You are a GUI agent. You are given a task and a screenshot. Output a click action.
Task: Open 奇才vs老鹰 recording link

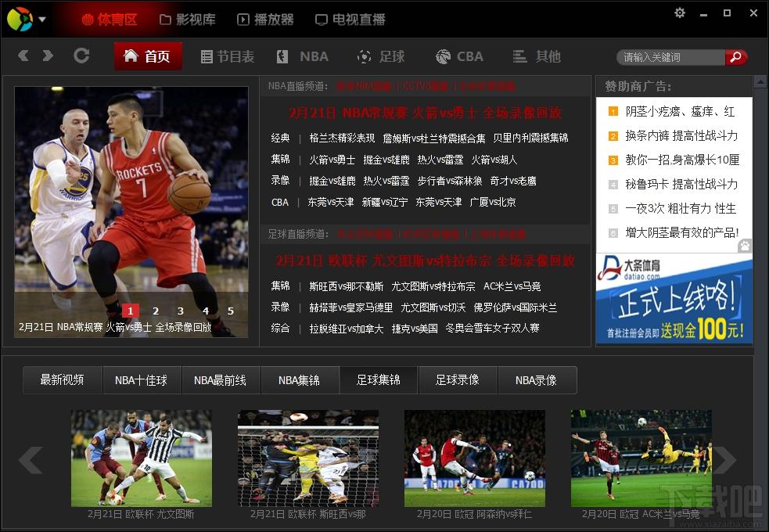point(513,181)
